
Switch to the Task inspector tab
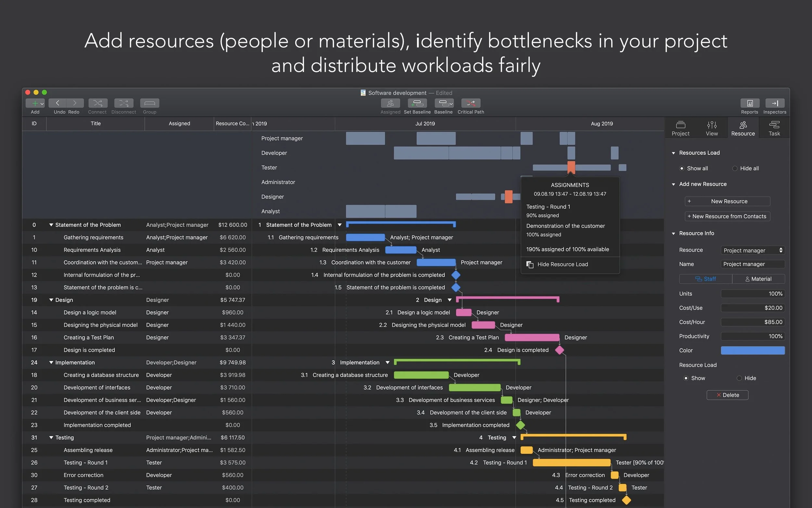click(x=774, y=128)
